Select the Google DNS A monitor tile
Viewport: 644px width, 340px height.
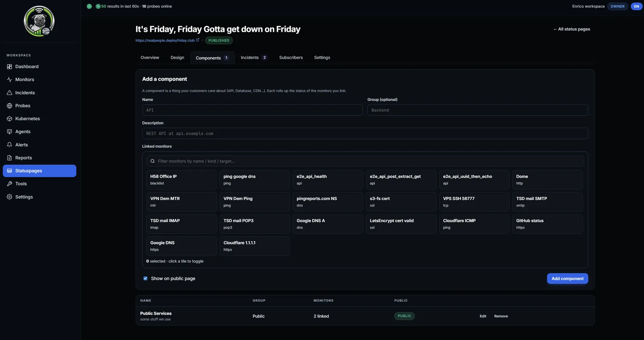tap(328, 224)
